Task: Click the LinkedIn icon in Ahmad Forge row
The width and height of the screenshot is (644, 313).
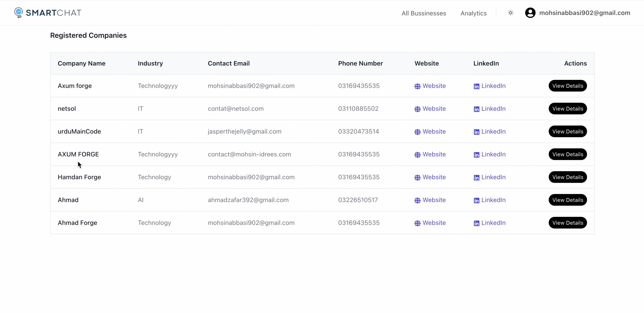Action: pos(476,223)
